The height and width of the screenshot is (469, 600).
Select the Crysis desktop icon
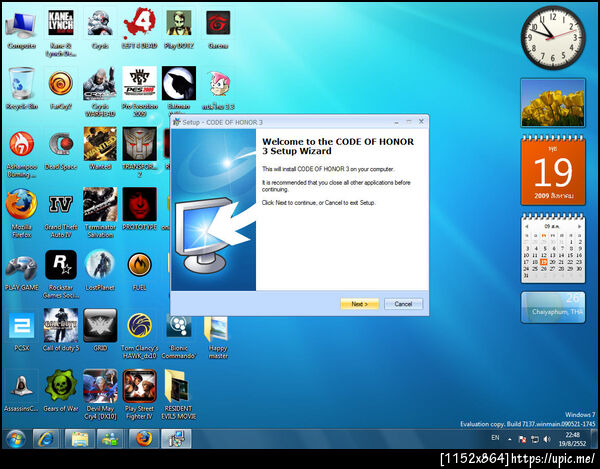[100, 30]
